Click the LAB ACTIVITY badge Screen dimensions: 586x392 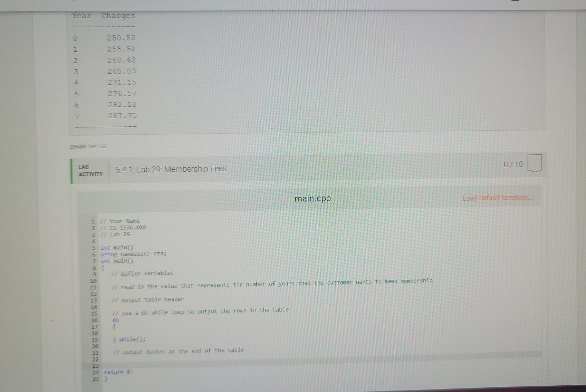[90, 170]
